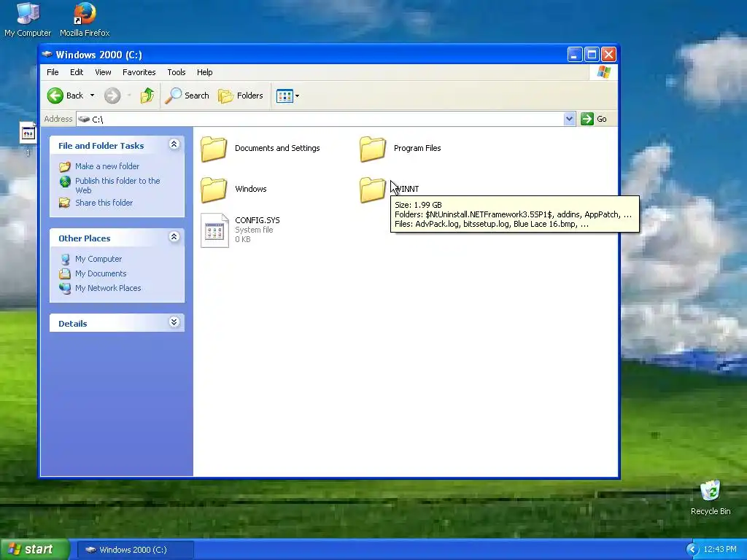
Task: Open the Favorites menu
Action: coord(139,72)
